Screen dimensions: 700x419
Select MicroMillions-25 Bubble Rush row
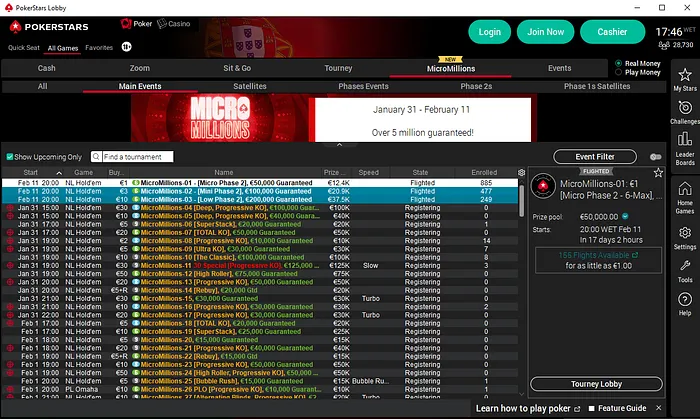260,381
